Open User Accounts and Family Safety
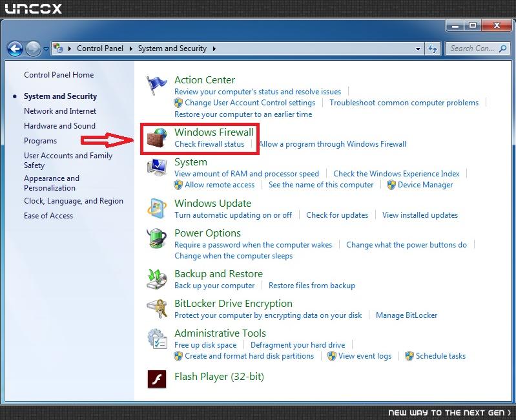 (x=68, y=160)
